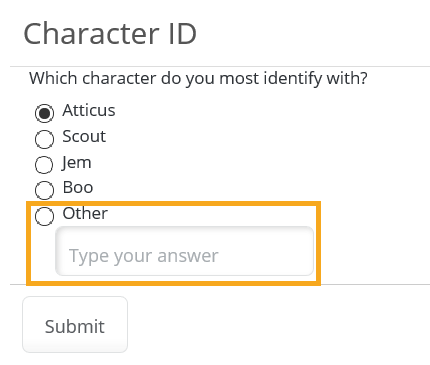Pick the Jem radio button
This screenshot has height=365, width=430.
(44, 165)
